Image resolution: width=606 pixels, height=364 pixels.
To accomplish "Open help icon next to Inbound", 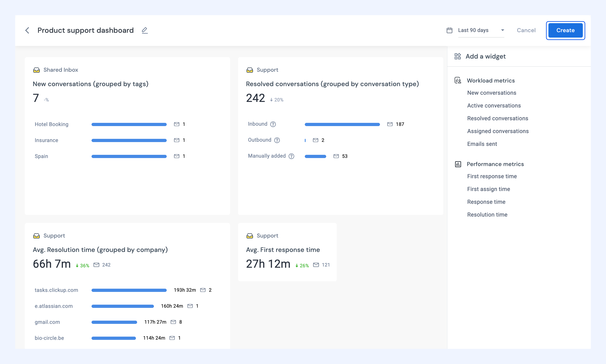I will (x=273, y=124).
